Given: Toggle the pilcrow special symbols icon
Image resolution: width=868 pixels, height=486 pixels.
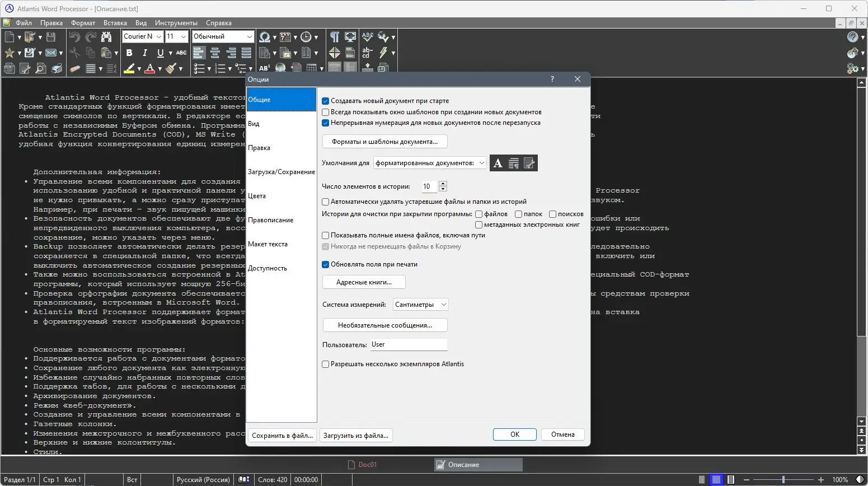Looking at the screenshot, I should pyautogui.click(x=334, y=37).
